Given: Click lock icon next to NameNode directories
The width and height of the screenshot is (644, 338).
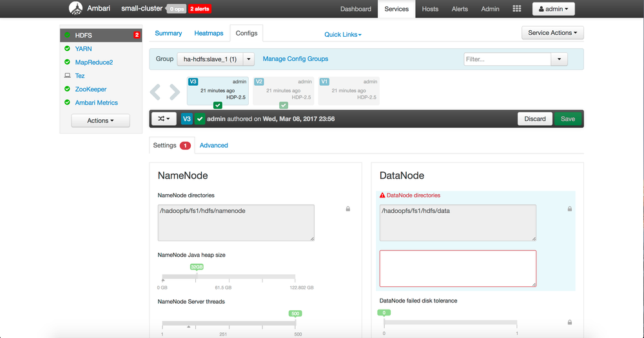Looking at the screenshot, I should click(x=348, y=209).
